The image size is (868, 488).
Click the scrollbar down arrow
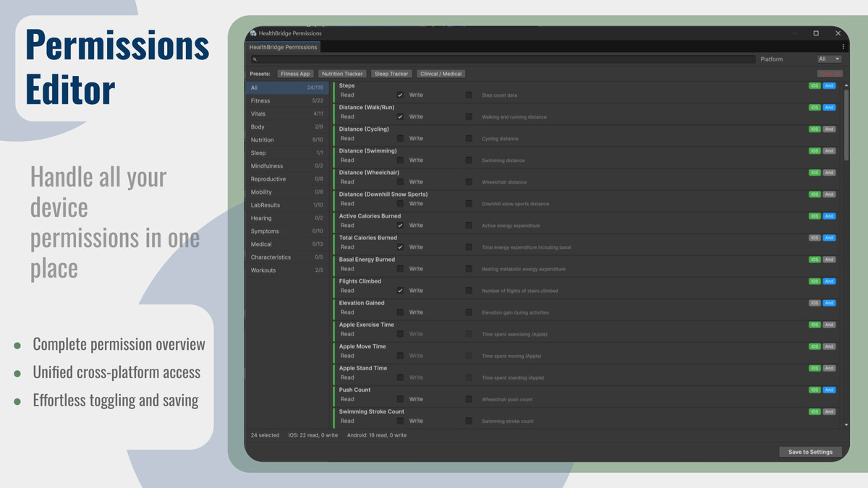coord(846,424)
